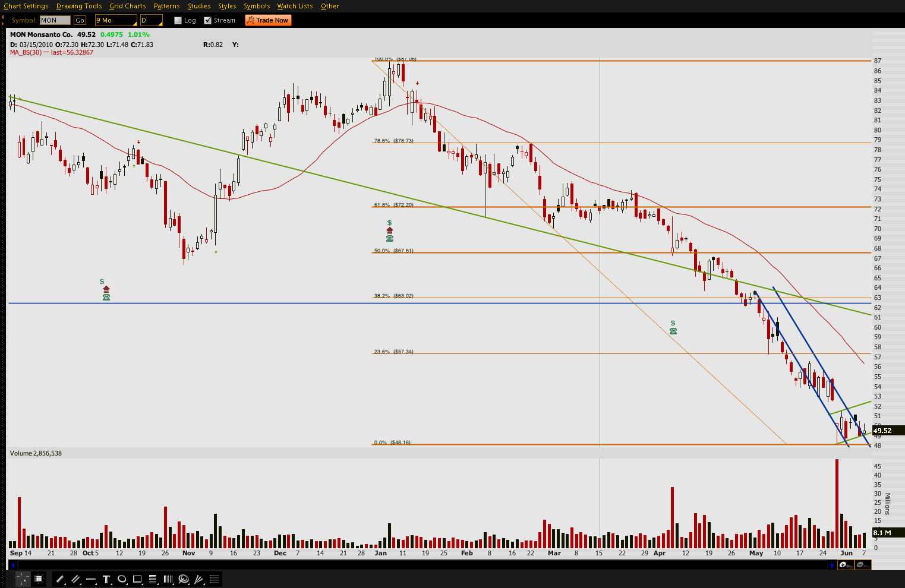Viewport: 905px width, 588px height.
Task: Click the Go button next to symbol
Action: click(x=80, y=20)
